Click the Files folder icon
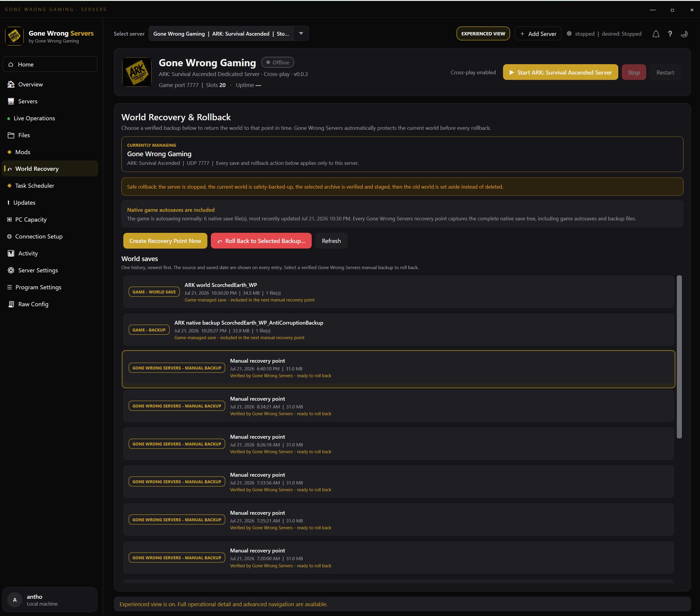Screen dimensions: 700x616 11,135
